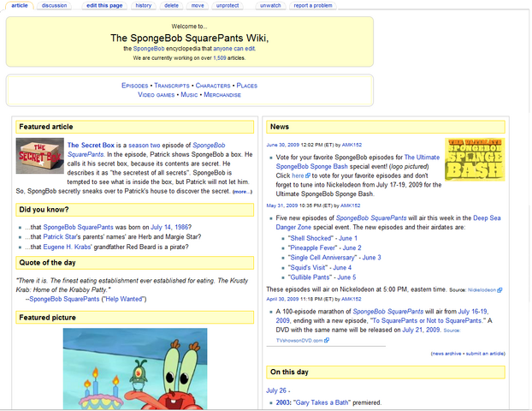Click the 'anyone can edit' link
Image resolution: width=532 pixels, height=411 pixels.
234,49
